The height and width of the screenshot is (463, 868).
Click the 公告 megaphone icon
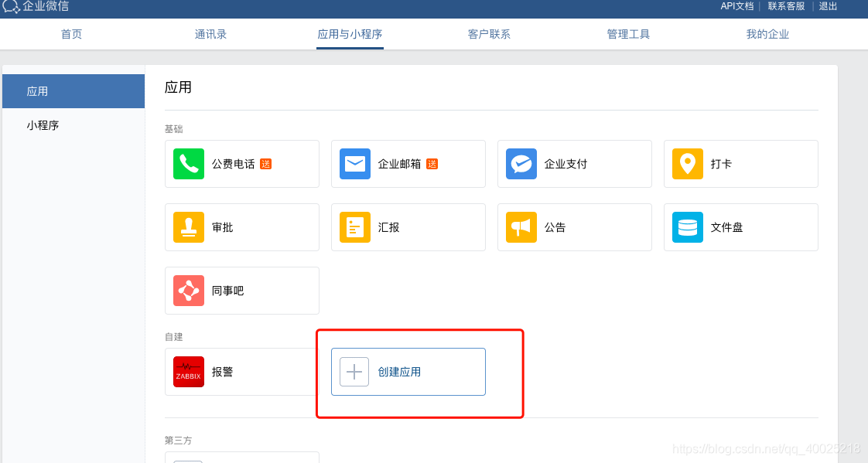pos(521,227)
